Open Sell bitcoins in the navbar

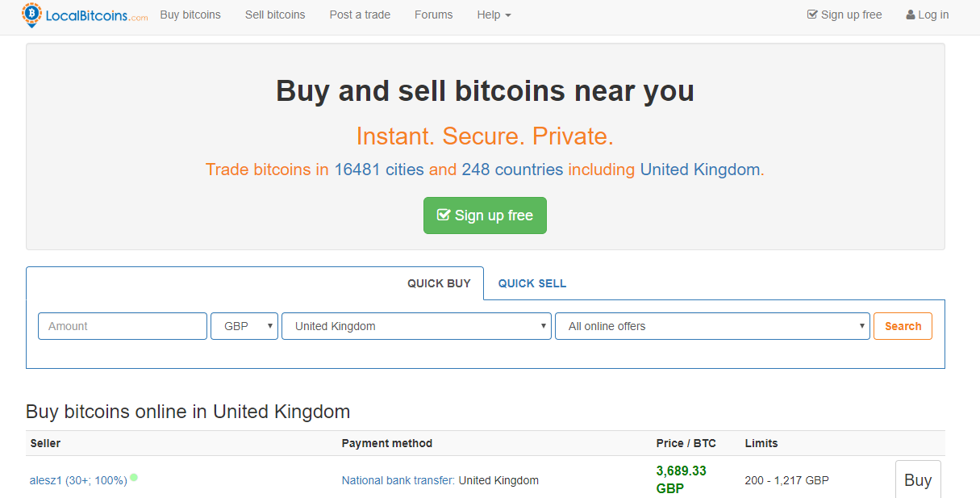pos(275,15)
